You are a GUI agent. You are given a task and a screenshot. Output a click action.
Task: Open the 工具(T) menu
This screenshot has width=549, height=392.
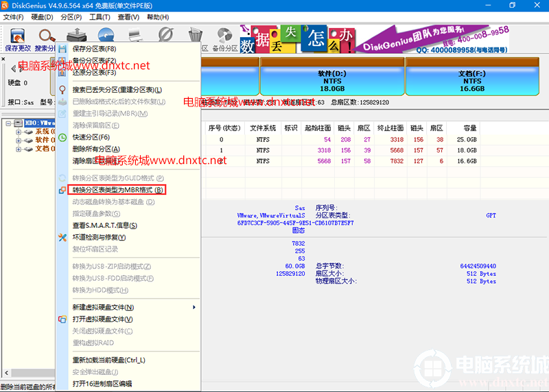[x=100, y=17]
